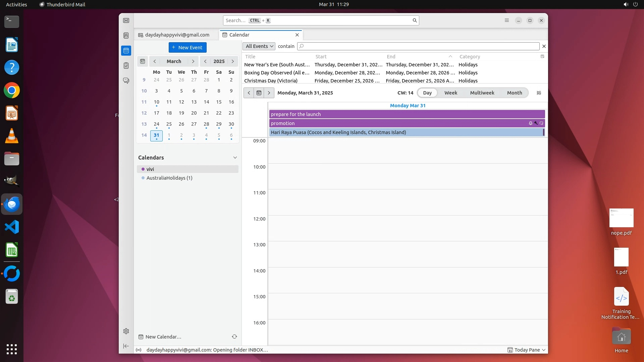Switch to the daydayhappyvivi@gmail.com tab

[x=177, y=35]
